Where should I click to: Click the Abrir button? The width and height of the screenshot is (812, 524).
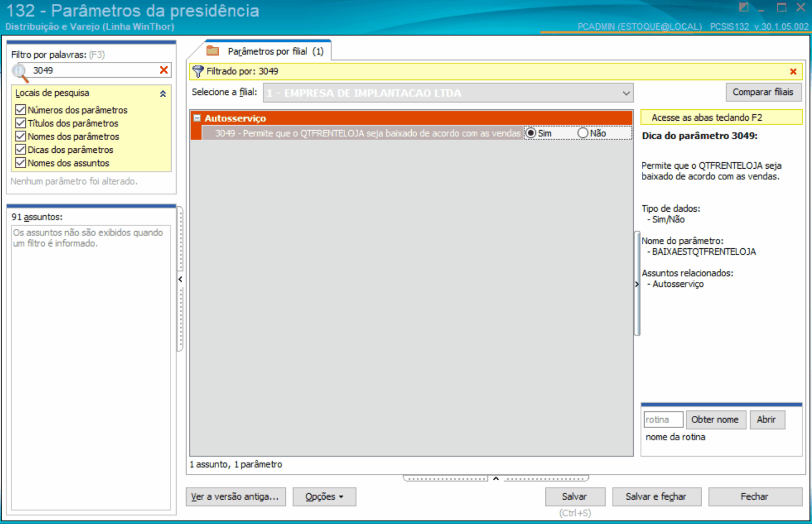coord(766,420)
